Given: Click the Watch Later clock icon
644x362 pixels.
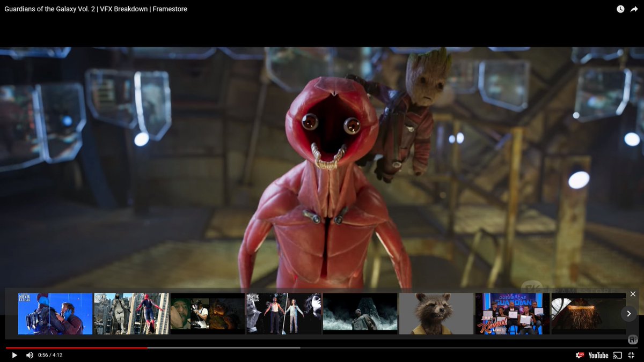Looking at the screenshot, I should click(620, 9).
